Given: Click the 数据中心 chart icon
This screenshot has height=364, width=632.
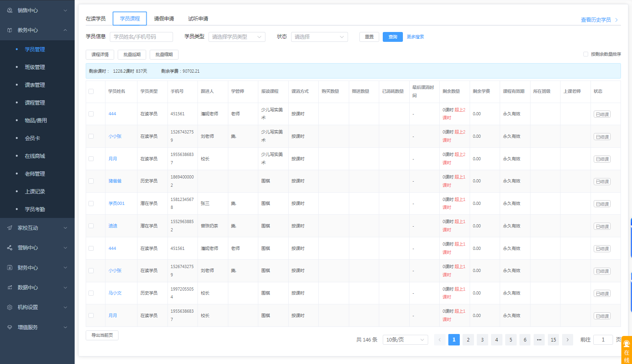Looking at the screenshot, I should click(10, 287).
